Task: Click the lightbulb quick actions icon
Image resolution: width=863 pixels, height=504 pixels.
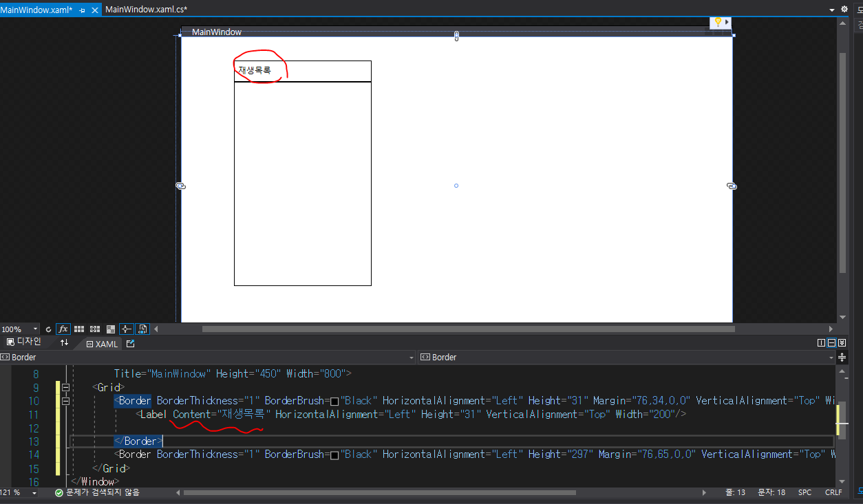Action: click(718, 22)
